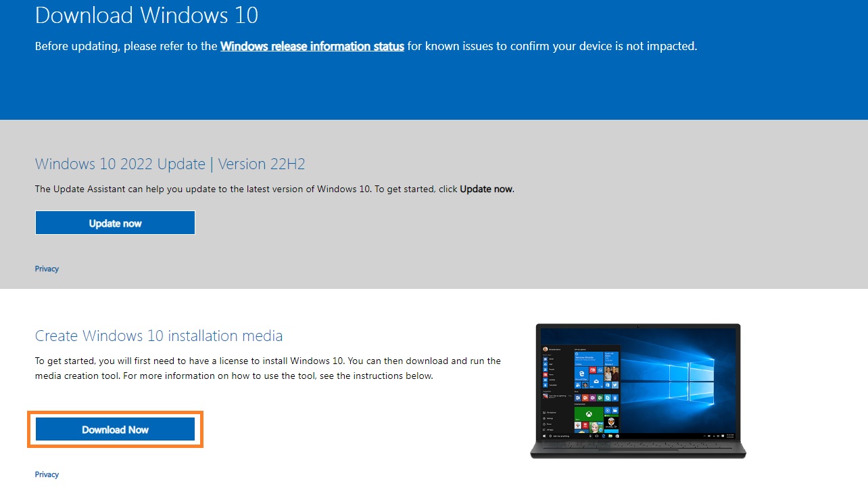Click the 'To get started' license paragraph

pos(268,368)
